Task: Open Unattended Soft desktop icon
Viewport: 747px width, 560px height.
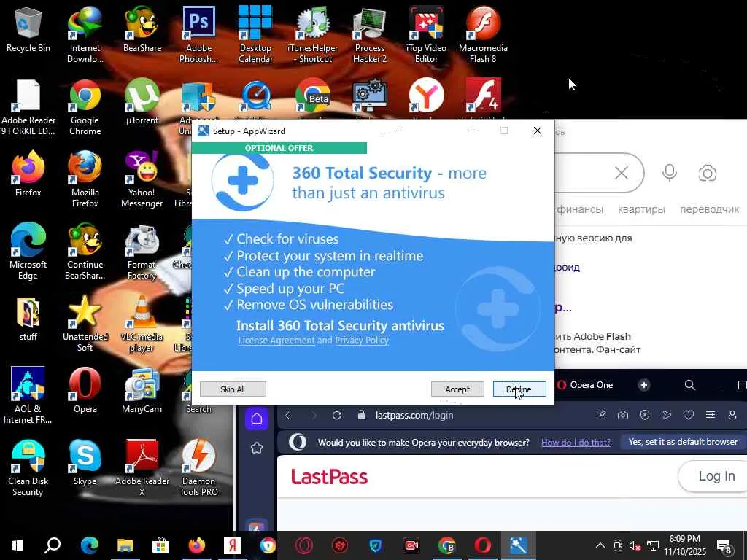Action: point(85,324)
